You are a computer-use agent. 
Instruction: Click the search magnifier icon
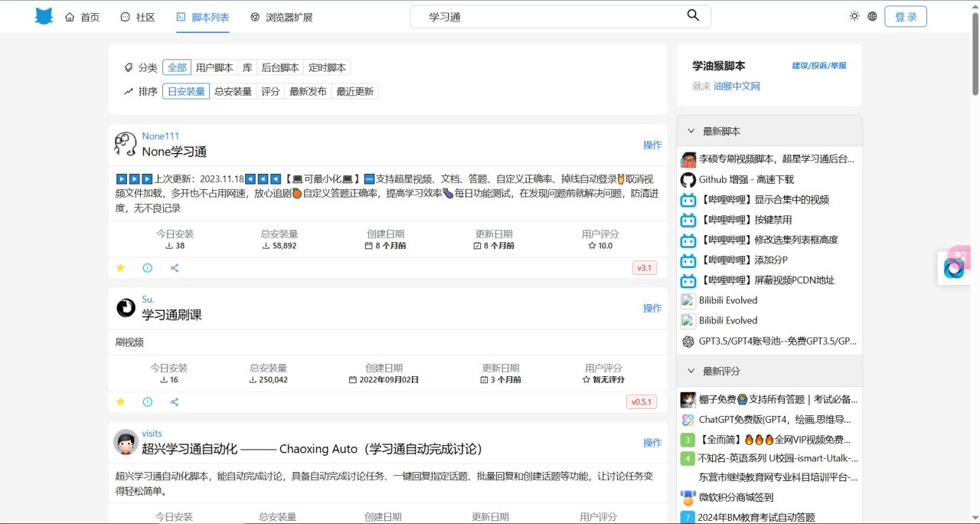pyautogui.click(x=693, y=16)
